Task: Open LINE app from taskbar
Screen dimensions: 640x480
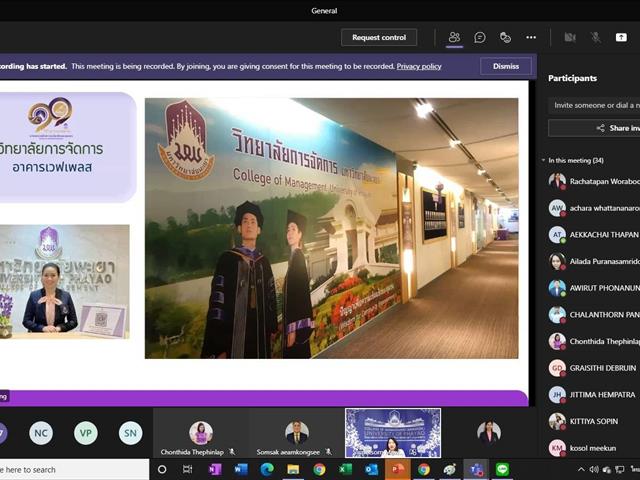Action: pyautogui.click(x=502, y=470)
